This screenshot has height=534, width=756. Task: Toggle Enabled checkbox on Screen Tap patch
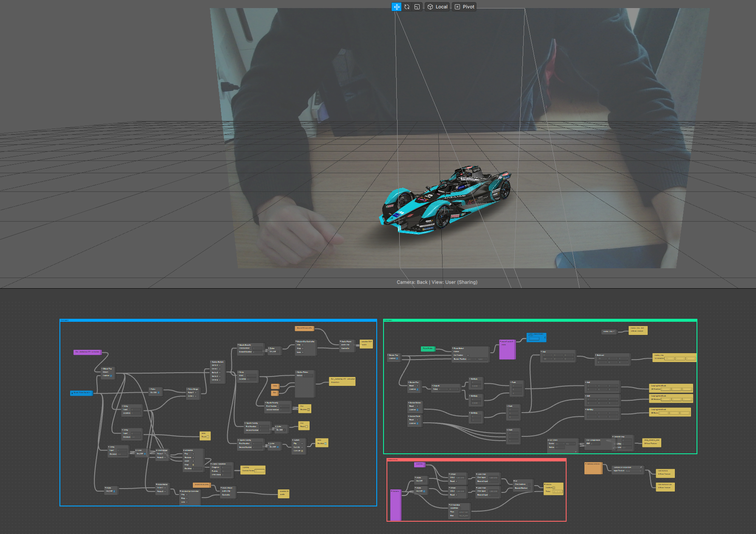tap(397, 358)
